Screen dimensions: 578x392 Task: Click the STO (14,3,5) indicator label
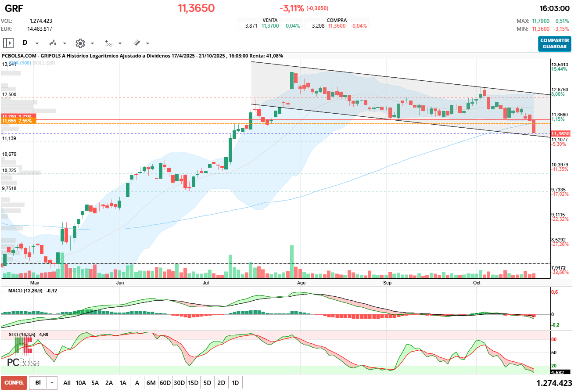(22, 334)
